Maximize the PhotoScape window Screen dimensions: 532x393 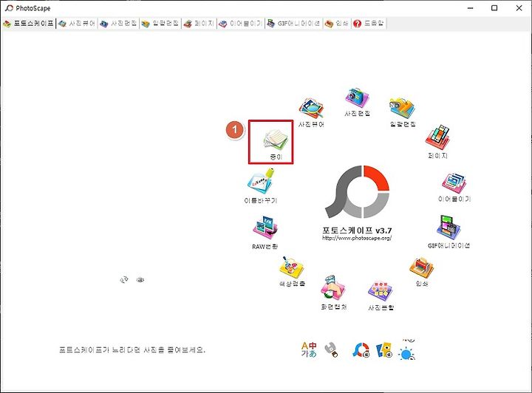[x=494, y=8]
